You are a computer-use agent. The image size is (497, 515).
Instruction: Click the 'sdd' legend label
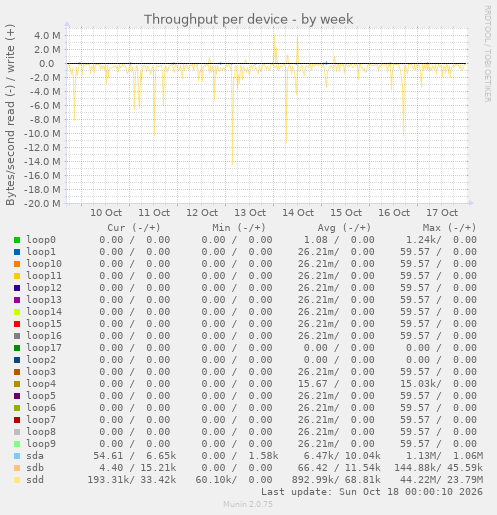coord(35,480)
